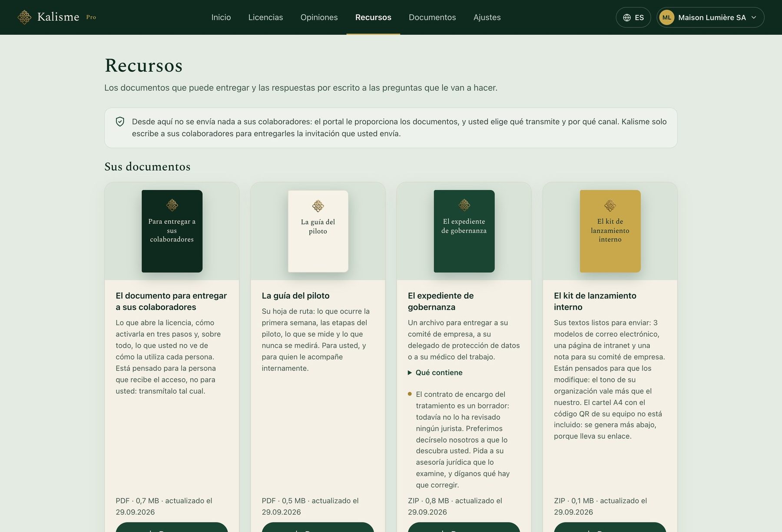The width and height of the screenshot is (782, 532).
Task: Open the Documentos tab
Action: coord(432,17)
